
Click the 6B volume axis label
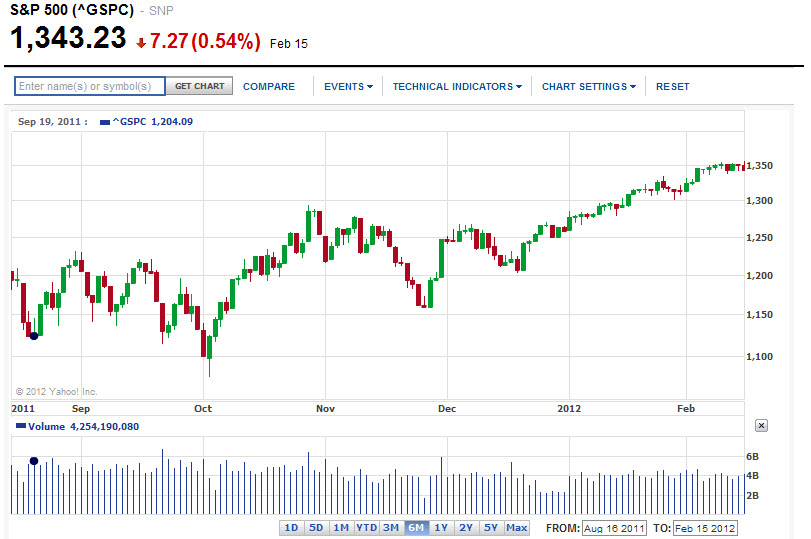coord(752,457)
